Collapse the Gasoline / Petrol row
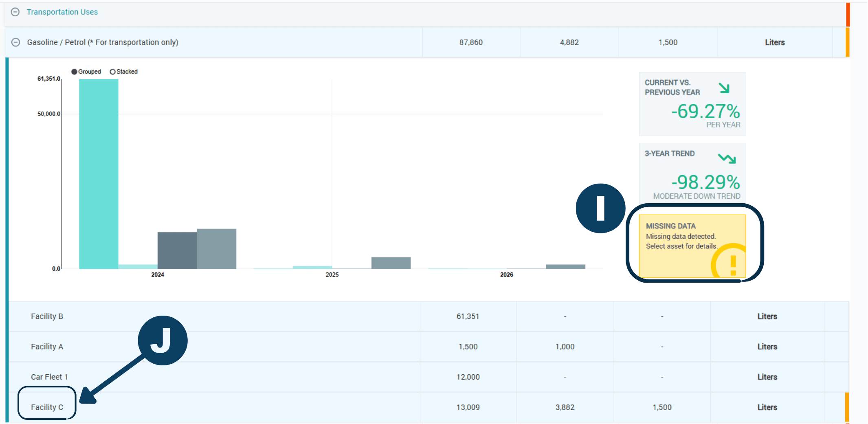Screen dimensions: 868x424 click(15, 42)
